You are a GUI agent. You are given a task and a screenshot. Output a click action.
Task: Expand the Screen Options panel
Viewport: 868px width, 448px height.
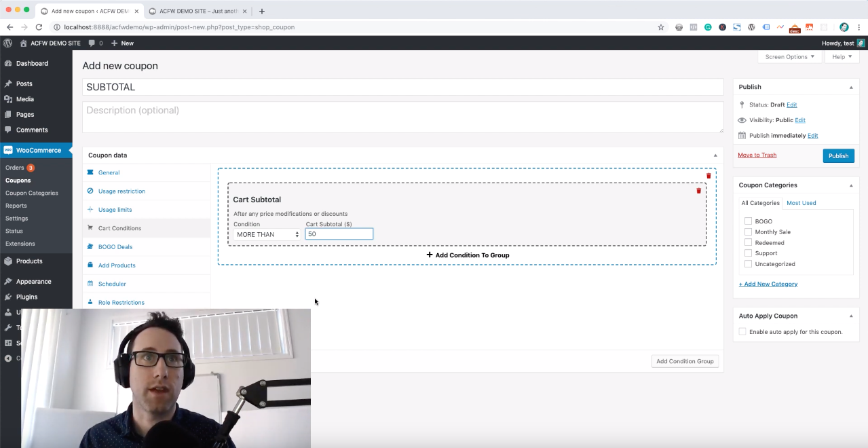pos(789,57)
